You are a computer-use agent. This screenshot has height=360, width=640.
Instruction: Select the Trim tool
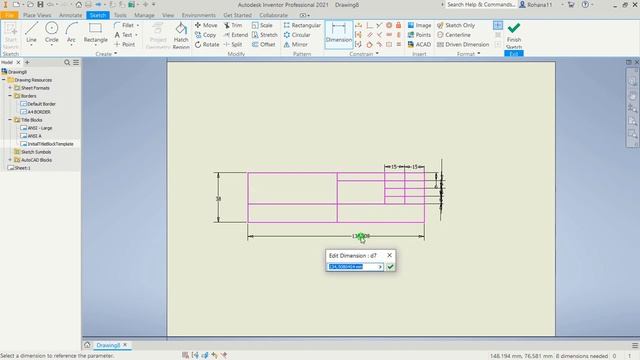tap(233, 25)
